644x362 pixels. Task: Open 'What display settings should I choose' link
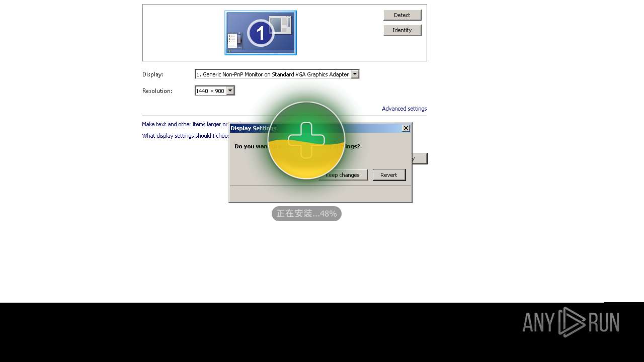coord(185,136)
